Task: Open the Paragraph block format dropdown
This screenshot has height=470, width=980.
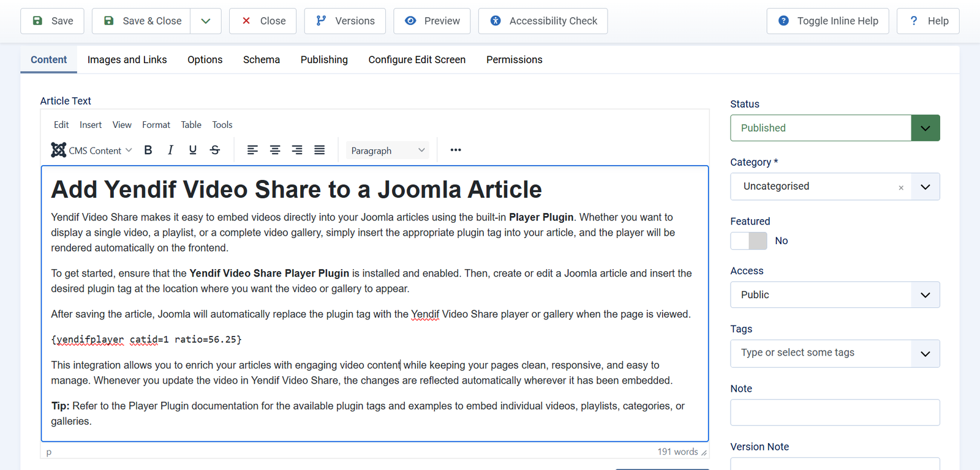Action: tap(388, 151)
